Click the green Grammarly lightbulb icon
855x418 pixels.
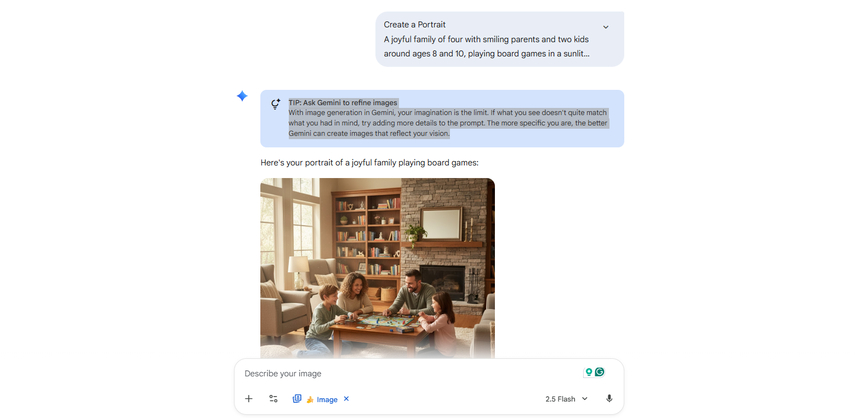588,372
